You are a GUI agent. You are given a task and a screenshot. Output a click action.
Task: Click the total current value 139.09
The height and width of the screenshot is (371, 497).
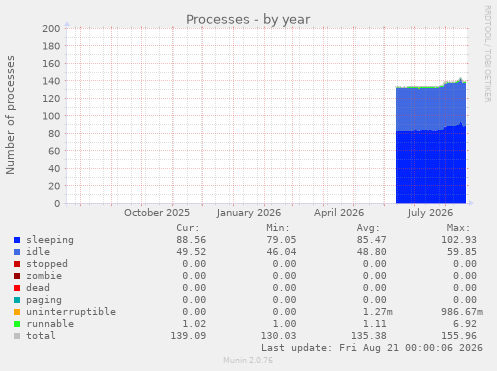[x=188, y=336]
